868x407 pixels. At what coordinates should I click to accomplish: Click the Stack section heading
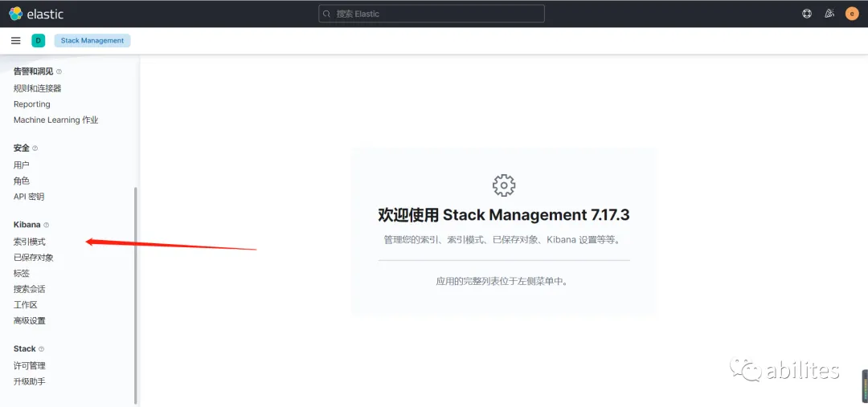pos(24,348)
